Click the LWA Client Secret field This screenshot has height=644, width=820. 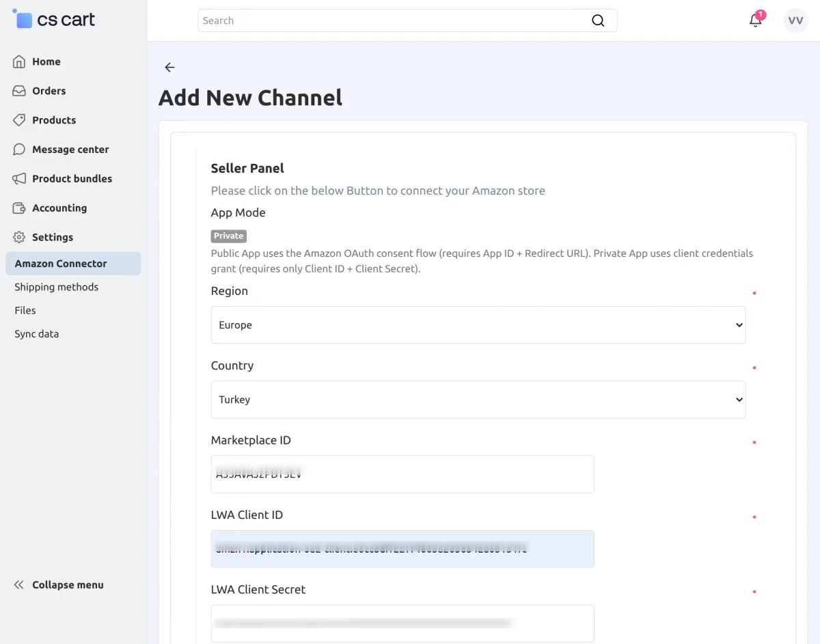coord(402,624)
